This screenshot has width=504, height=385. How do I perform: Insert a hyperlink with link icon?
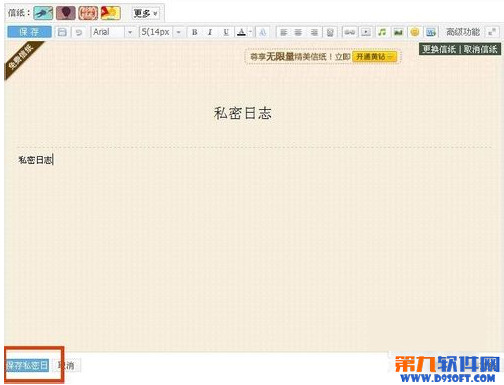click(350, 32)
